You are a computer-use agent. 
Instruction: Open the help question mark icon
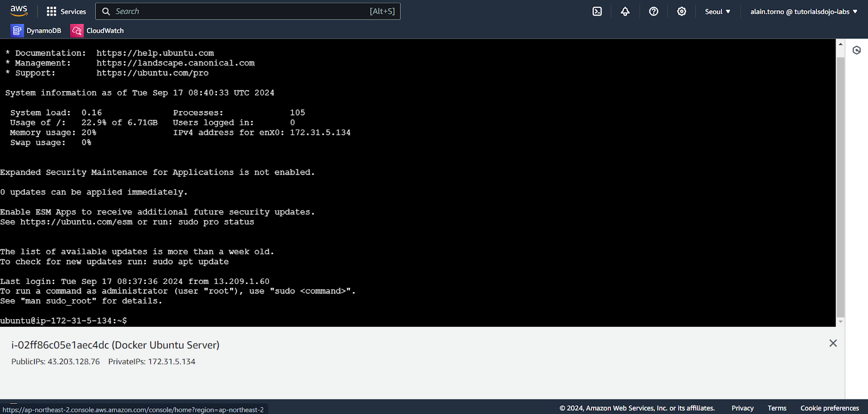click(x=654, y=11)
